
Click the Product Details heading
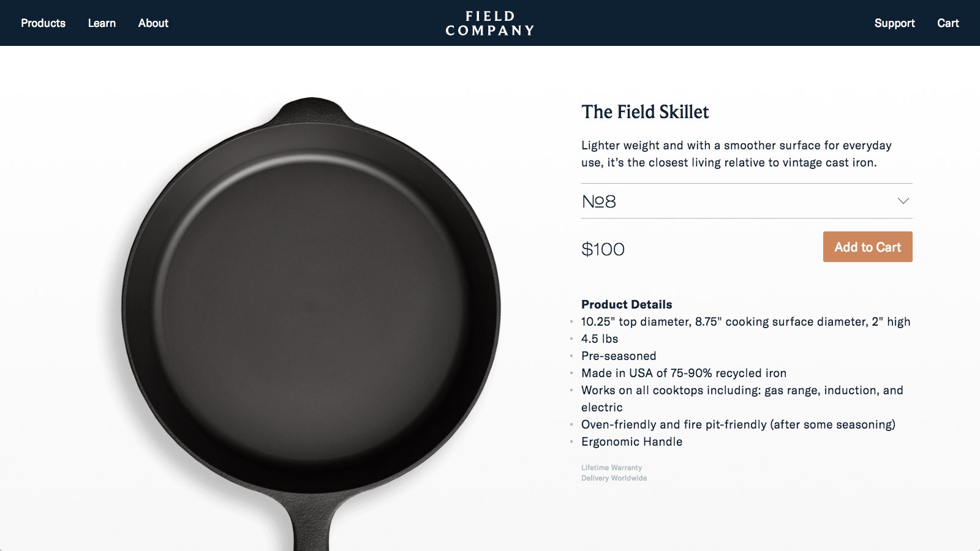(x=627, y=304)
